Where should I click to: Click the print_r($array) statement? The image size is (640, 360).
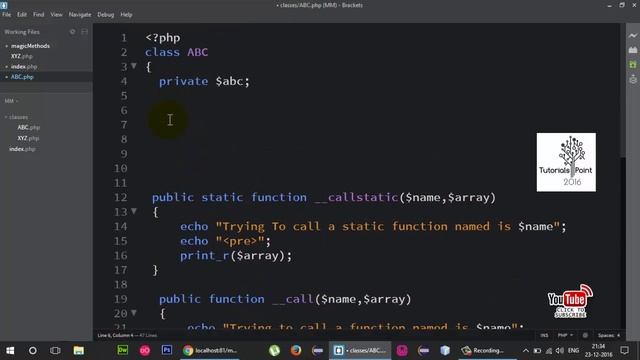pyautogui.click(x=236, y=256)
